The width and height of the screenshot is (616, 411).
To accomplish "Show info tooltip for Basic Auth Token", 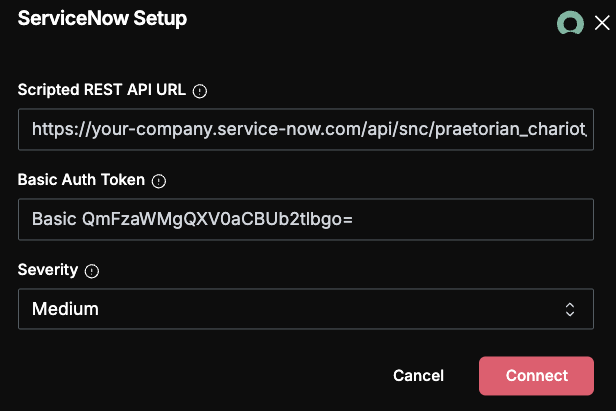I will pyautogui.click(x=159, y=181).
